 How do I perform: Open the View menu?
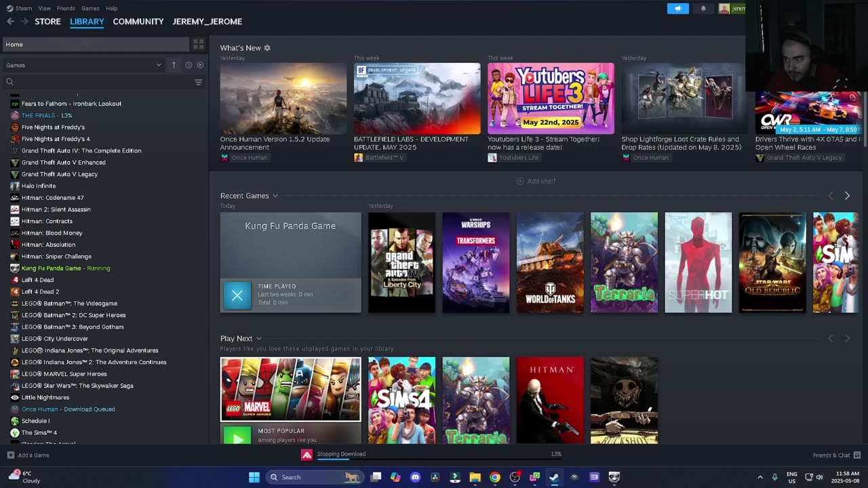point(45,8)
